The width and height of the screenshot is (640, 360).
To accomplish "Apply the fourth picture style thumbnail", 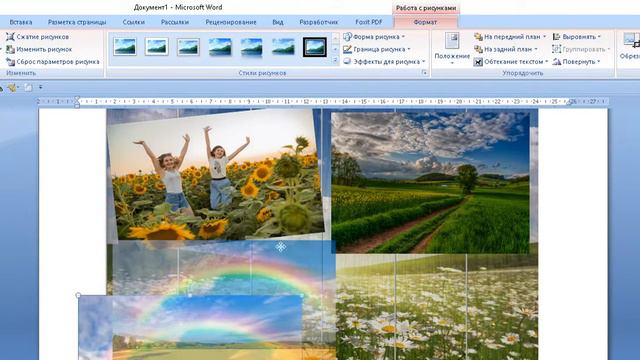I will coord(220,47).
